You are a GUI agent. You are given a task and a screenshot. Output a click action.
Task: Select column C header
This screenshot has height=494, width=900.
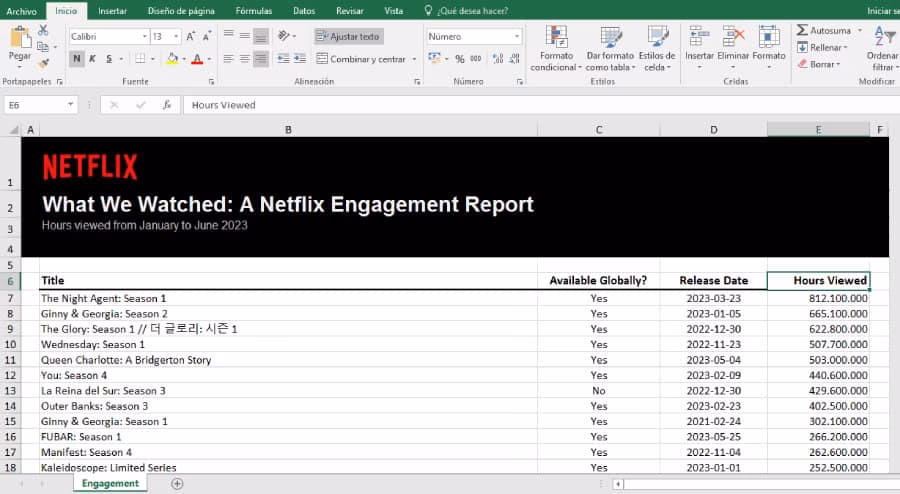[599, 130]
